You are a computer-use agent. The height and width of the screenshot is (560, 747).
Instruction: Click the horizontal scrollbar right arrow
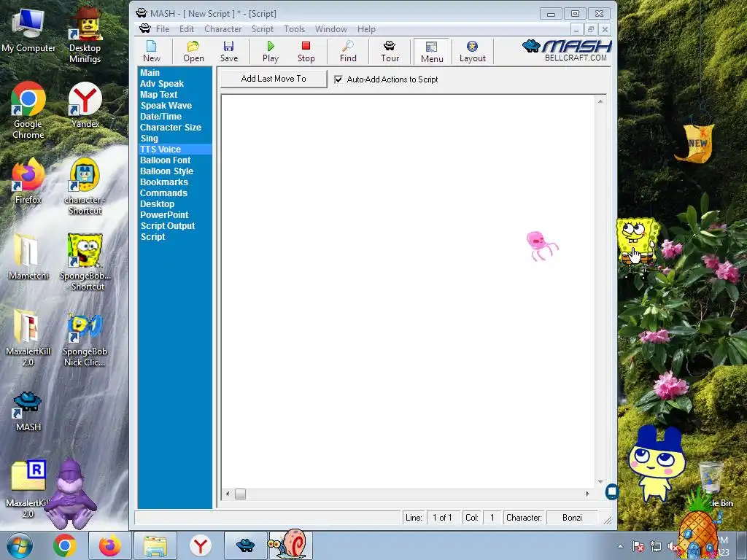587,494
